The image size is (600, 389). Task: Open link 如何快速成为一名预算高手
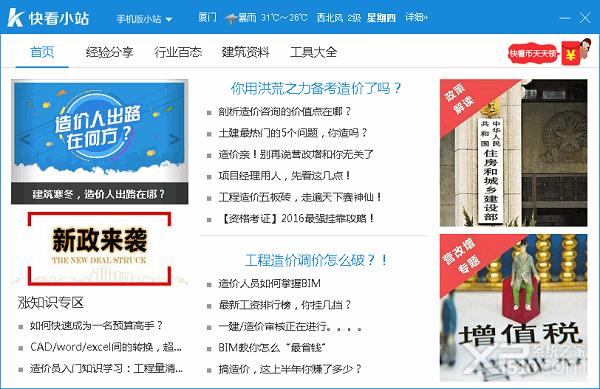[96, 326]
